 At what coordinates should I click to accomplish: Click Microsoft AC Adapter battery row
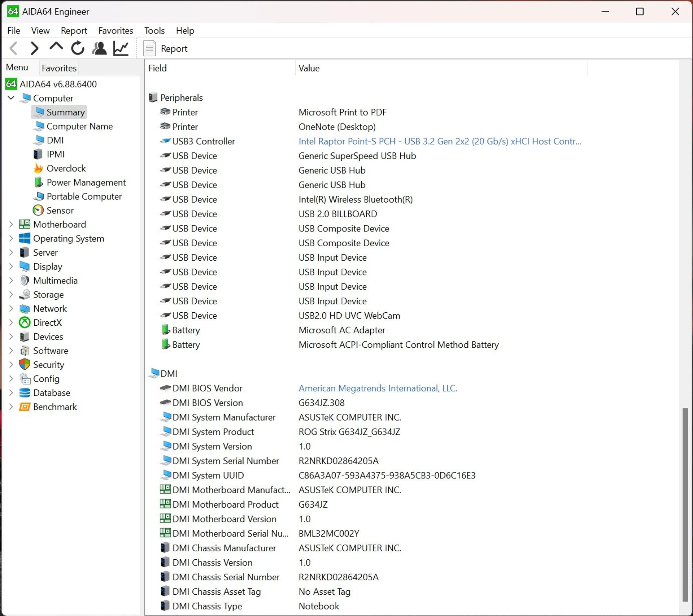click(x=273, y=330)
